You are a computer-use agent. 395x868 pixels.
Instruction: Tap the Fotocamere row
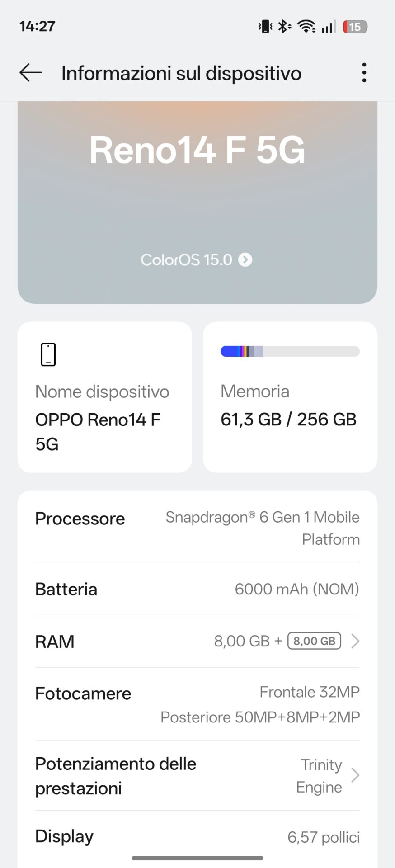point(197,704)
